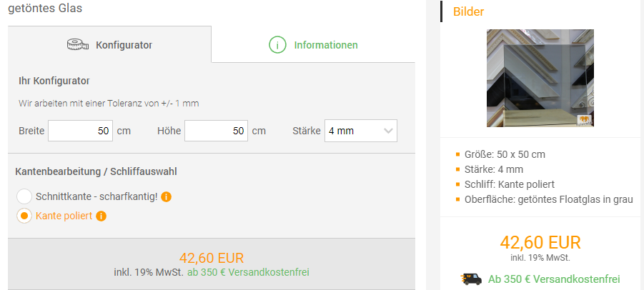Click the Bilder section heading
Viewport: 644px width, 290px height.
pyautogui.click(x=468, y=11)
